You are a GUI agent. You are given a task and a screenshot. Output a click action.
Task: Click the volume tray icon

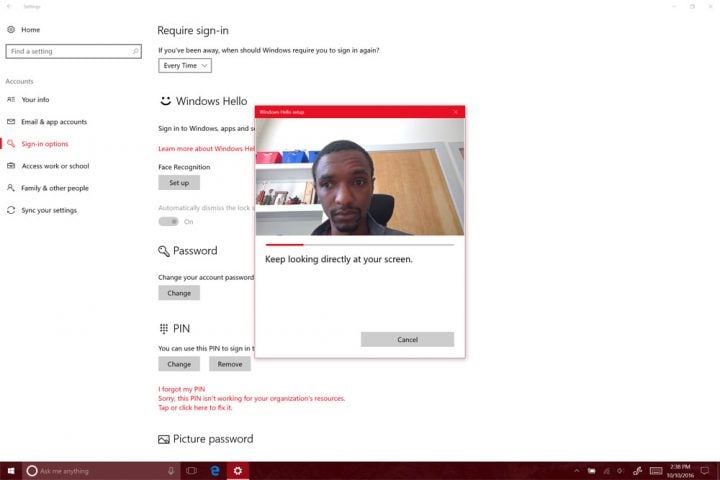point(620,471)
